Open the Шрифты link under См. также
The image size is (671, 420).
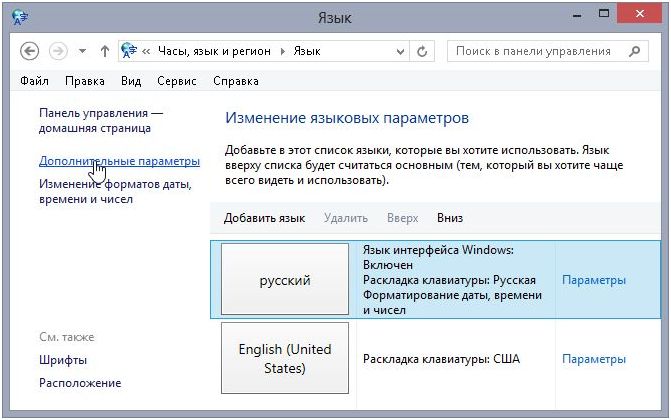[x=63, y=360]
